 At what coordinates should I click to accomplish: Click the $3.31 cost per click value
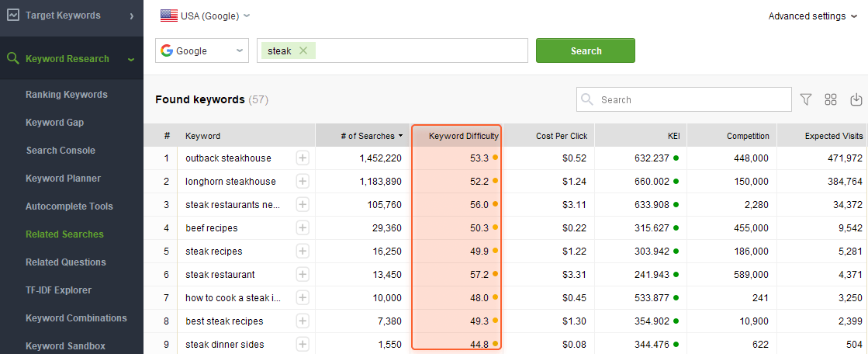(x=576, y=275)
